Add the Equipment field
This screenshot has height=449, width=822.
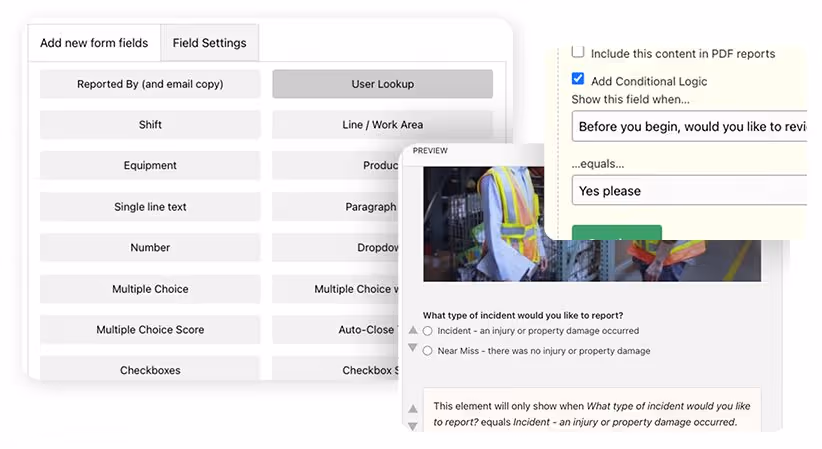(150, 165)
